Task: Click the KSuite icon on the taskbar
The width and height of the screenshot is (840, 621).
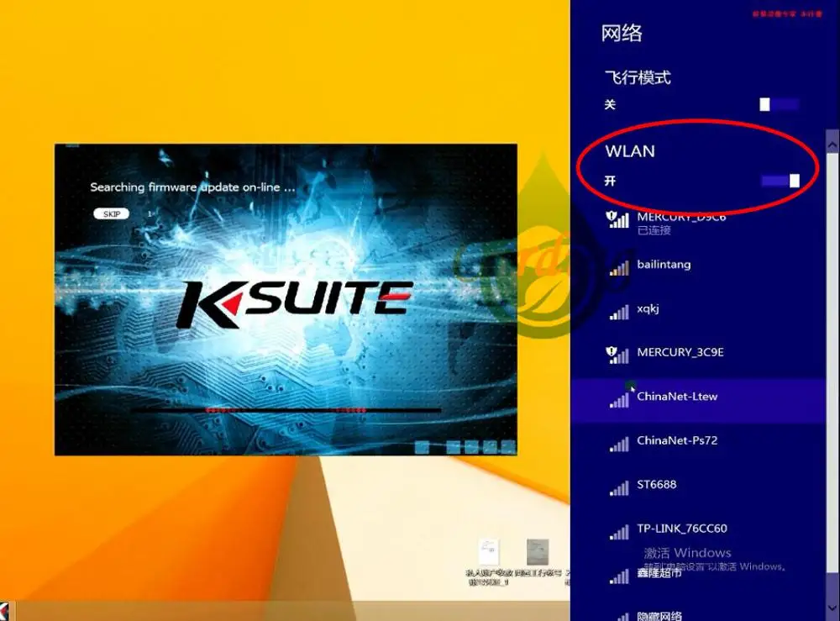Action: [x=4, y=612]
